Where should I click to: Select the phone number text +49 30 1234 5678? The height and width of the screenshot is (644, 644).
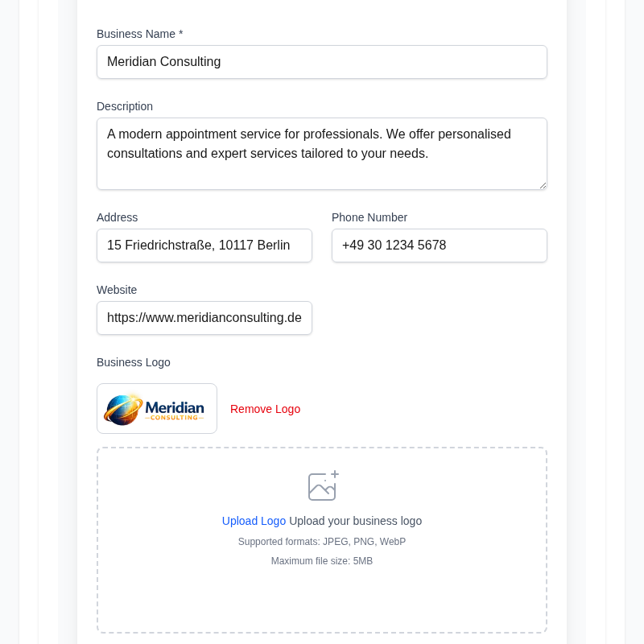(394, 245)
